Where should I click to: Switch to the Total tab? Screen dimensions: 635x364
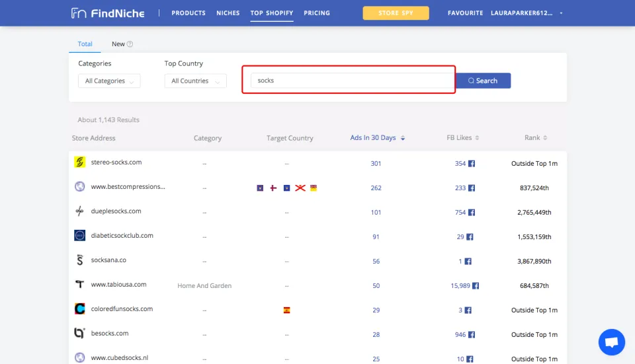[x=85, y=44]
